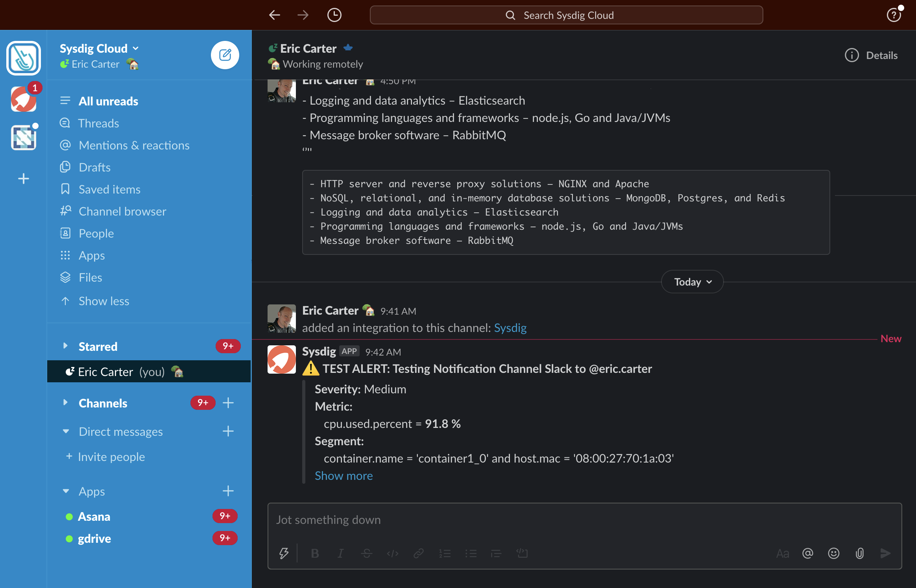Screen dimensions: 916x588
Task: Toggle blockquote formatting
Action: [496, 553]
